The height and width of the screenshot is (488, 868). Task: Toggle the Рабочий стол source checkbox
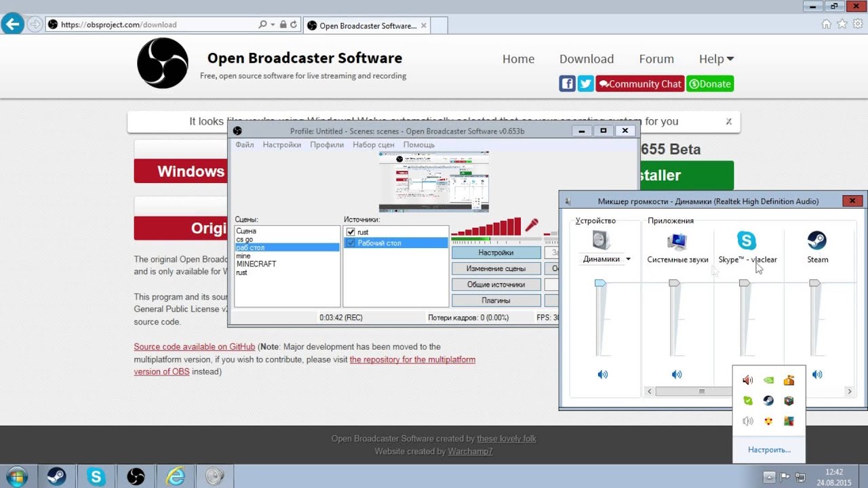pos(351,243)
